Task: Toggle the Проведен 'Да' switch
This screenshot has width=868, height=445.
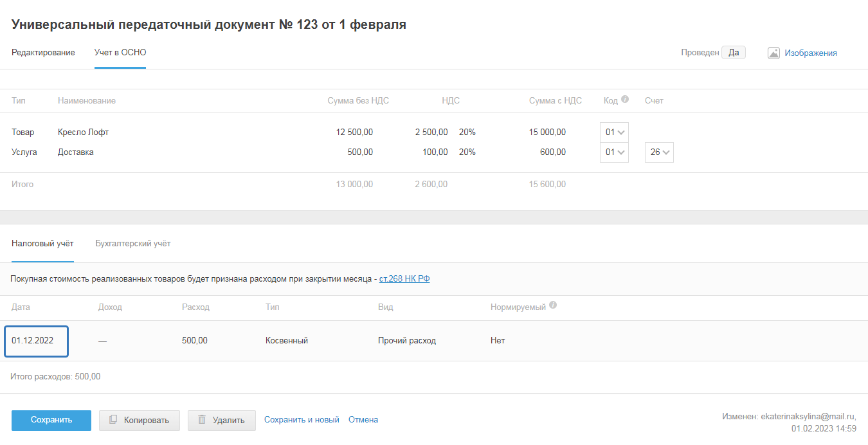Action: pyautogui.click(x=733, y=53)
